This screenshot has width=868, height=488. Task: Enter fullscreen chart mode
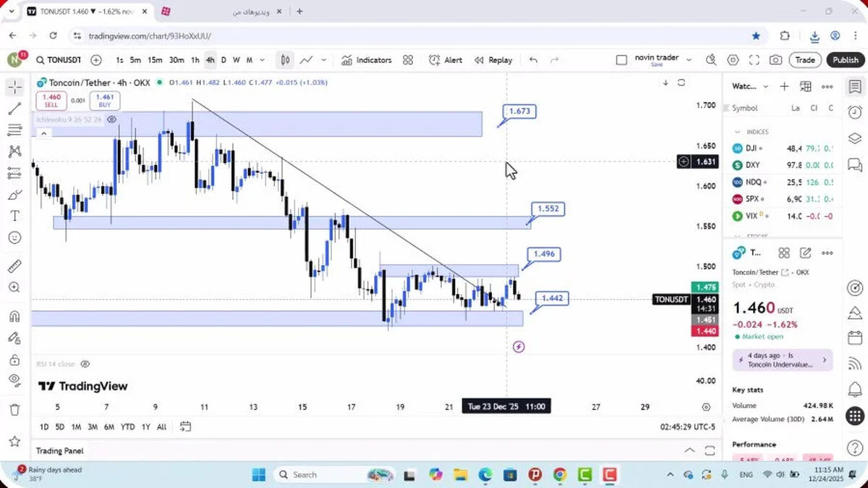coord(754,60)
